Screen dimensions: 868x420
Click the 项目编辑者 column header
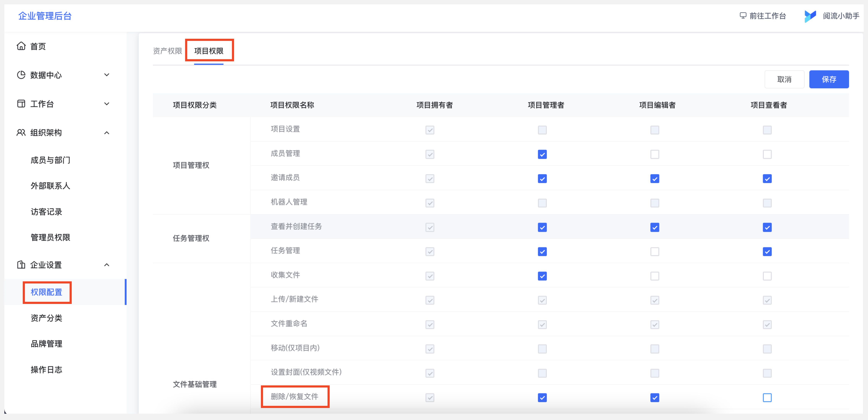pyautogui.click(x=657, y=105)
